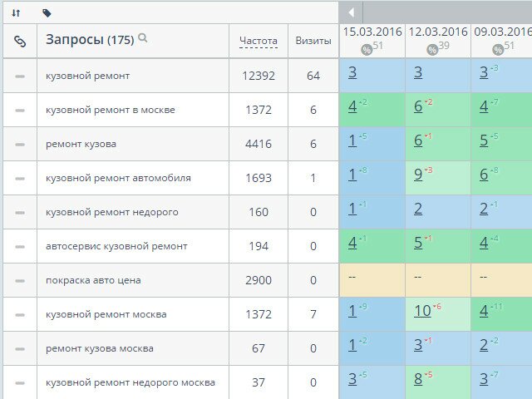Click the query кузовной ремонт в москве

(111, 111)
